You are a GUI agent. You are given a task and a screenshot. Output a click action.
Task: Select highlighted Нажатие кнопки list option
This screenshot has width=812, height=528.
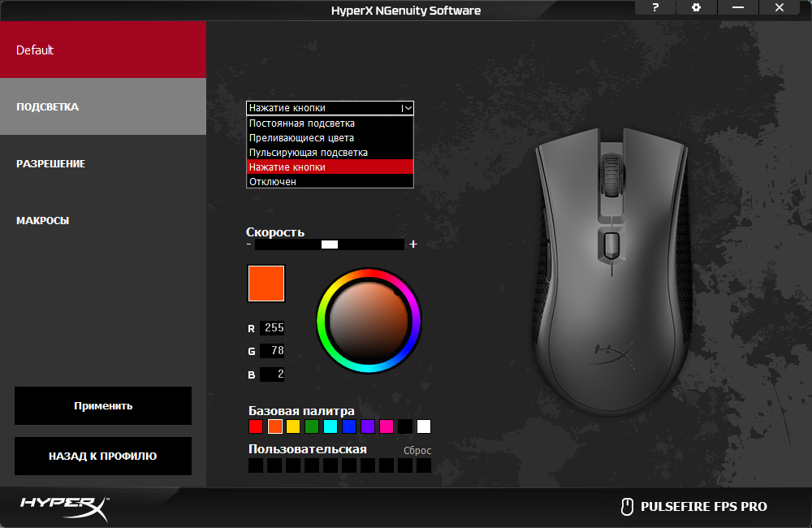point(330,167)
